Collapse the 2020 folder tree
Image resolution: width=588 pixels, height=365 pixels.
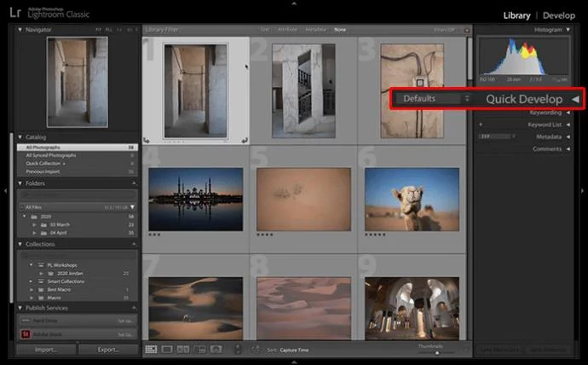[25, 217]
